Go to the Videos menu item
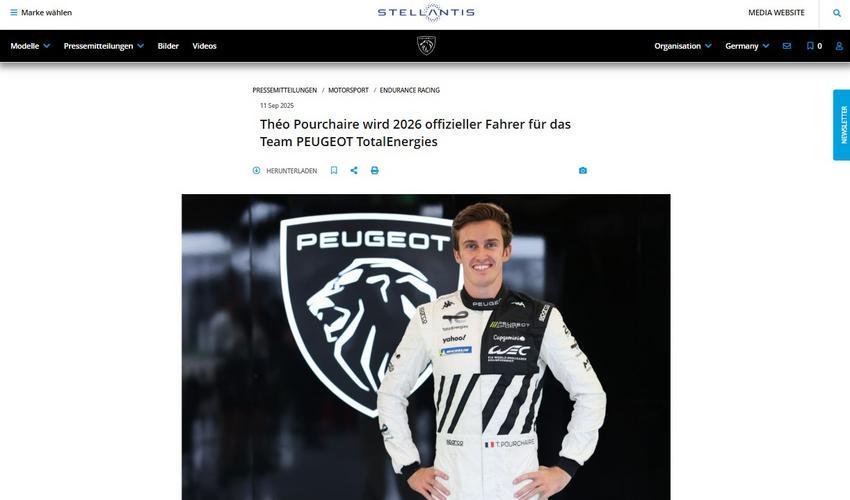This screenshot has height=500, width=850. 204,46
